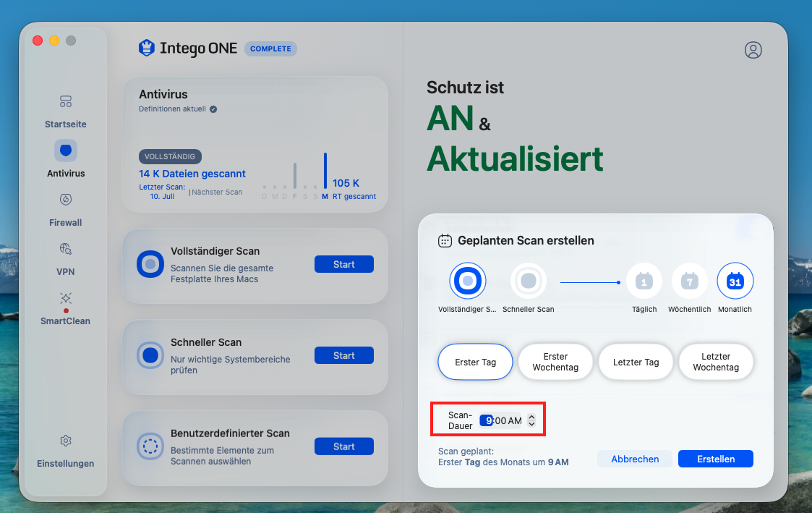Click the AM part of scan time

coord(515,421)
